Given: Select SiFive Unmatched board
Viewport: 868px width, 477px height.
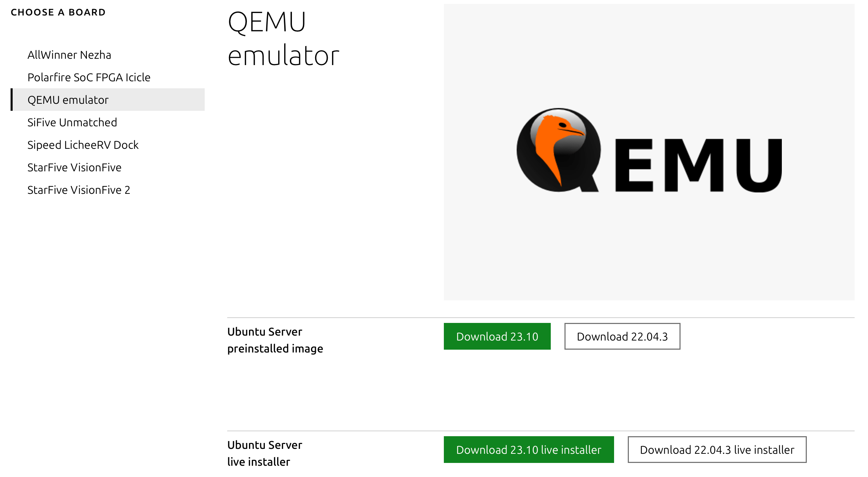Looking at the screenshot, I should (72, 122).
